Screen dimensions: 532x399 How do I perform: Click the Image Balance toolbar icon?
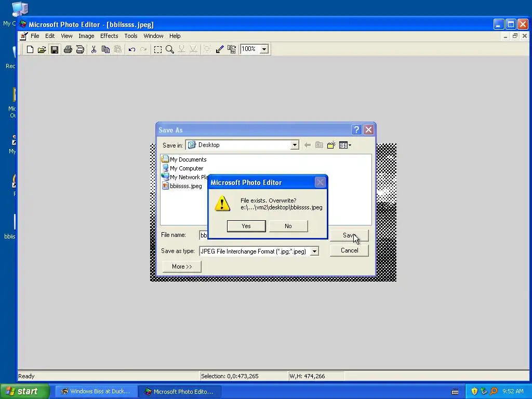[x=207, y=49]
